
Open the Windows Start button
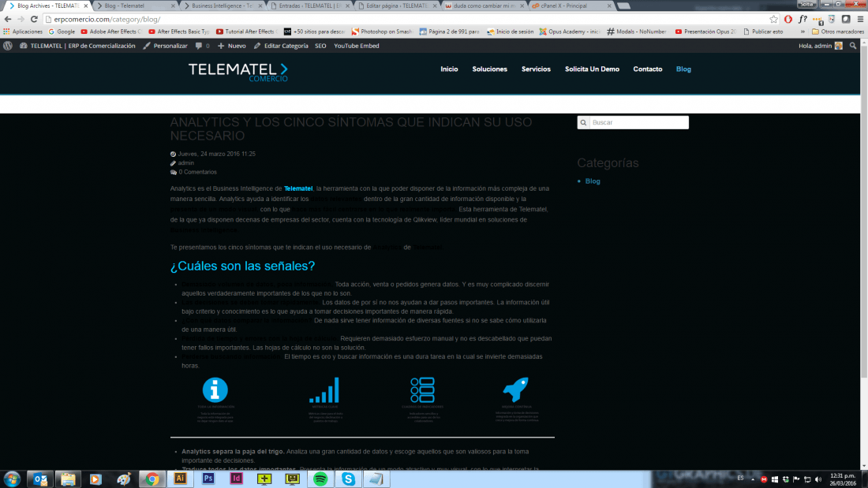(12, 479)
